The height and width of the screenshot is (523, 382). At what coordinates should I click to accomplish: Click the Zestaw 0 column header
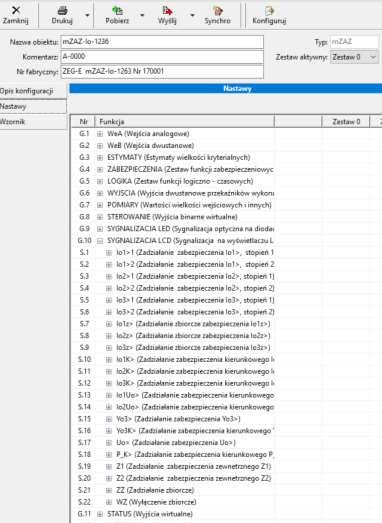[346, 122]
